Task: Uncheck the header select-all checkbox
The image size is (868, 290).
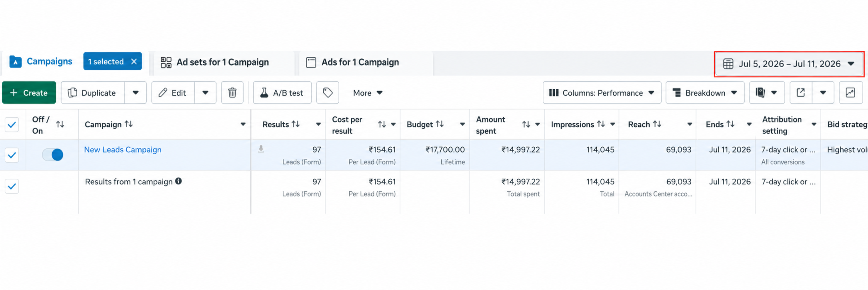Action: (x=12, y=125)
